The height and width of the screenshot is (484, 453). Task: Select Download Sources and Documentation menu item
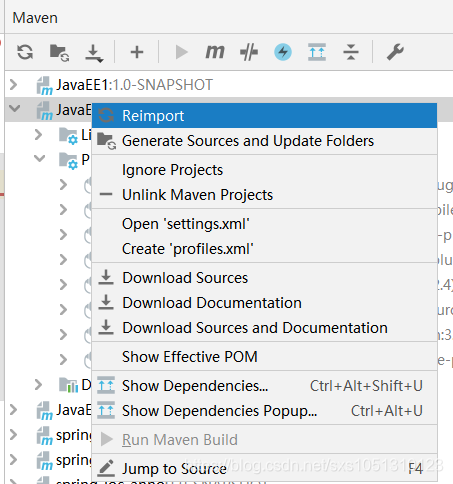click(264, 328)
